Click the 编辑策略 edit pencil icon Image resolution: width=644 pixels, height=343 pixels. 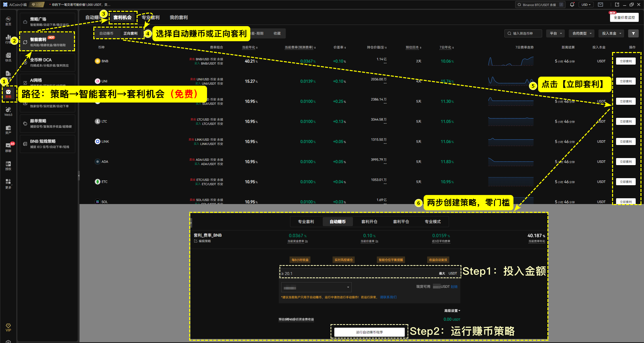[x=195, y=241]
